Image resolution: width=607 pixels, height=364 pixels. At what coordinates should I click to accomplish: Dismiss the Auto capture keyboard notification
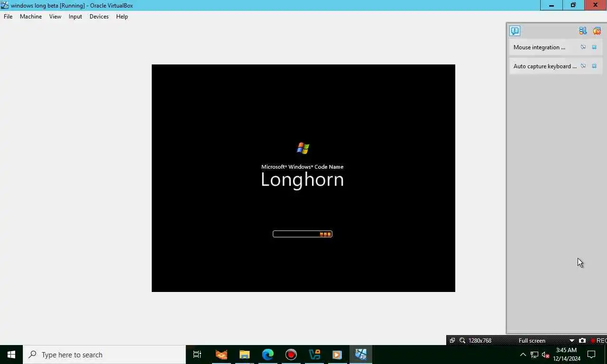tap(594, 66)
